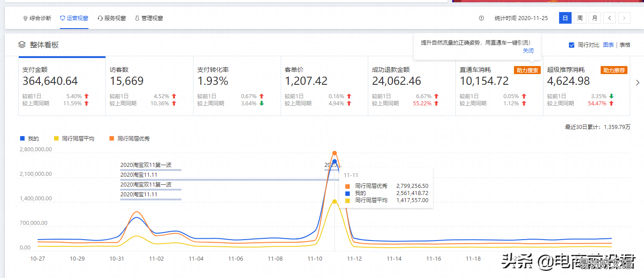Image resolution: width=644 pixels, height=278 pixels.
Task: Click the 统计时间 2020-11-25 date field
Action: pos(521,18)
